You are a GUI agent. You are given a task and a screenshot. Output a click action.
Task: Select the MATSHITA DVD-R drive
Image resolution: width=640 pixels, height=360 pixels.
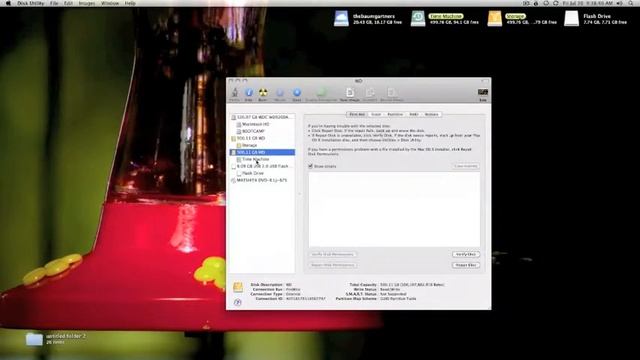click(262, 180)
